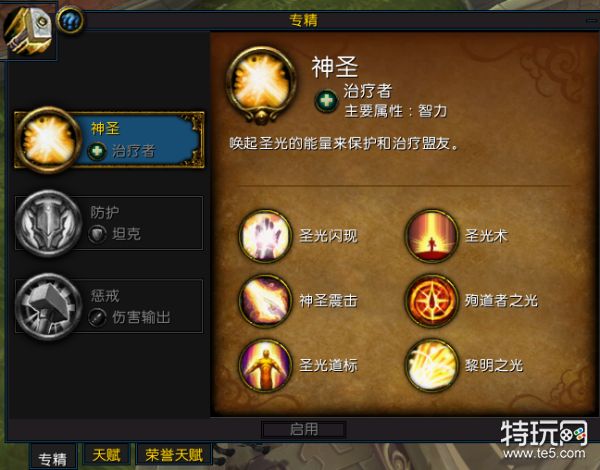Click the 防护 shield spec icon
Image resolution: width=600 pixels, height=470 pixels.
(48, 223)
